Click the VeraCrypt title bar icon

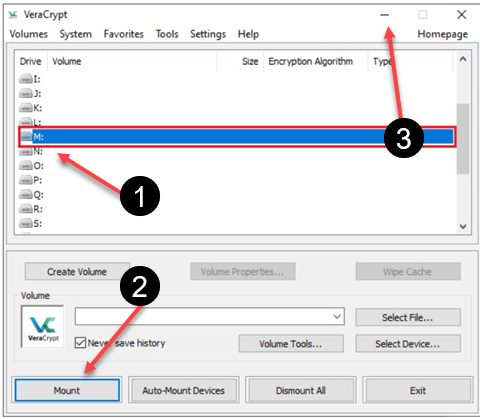(13, 15)
